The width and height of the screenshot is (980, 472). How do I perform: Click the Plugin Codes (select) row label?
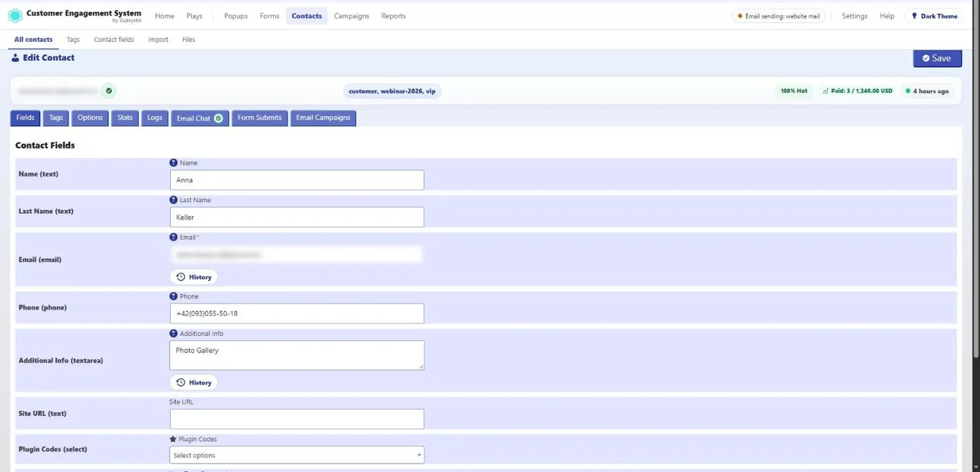pyautogui.click(x=53, y=449)
